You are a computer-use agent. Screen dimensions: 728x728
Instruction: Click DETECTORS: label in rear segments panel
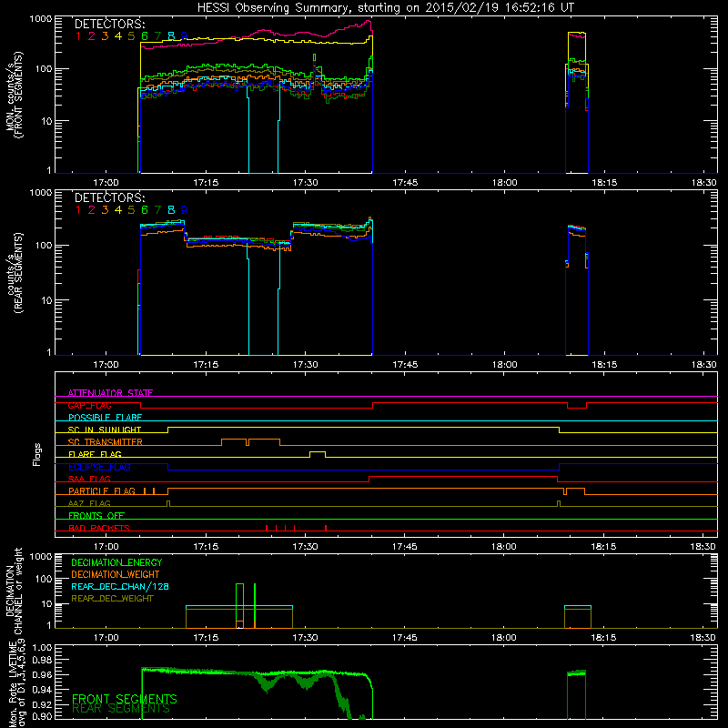tap(109, 197)
